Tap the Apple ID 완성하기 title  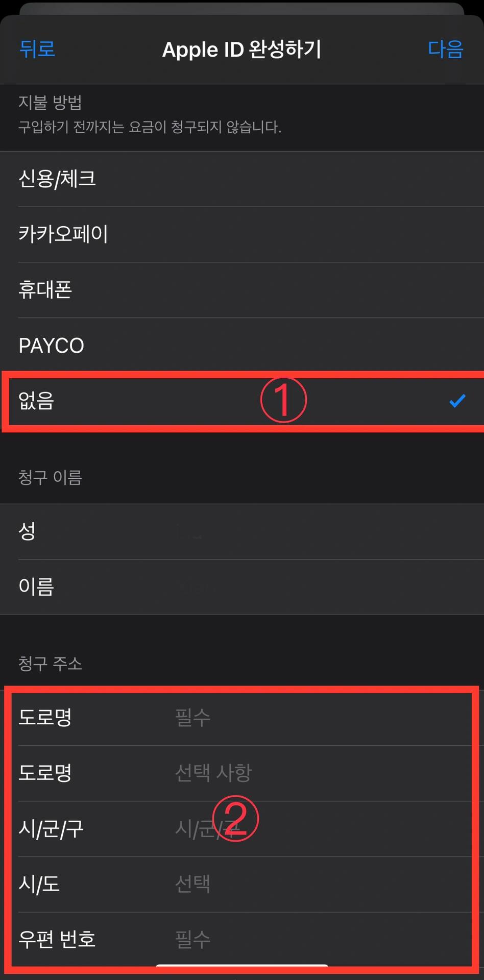click(241, 50)
